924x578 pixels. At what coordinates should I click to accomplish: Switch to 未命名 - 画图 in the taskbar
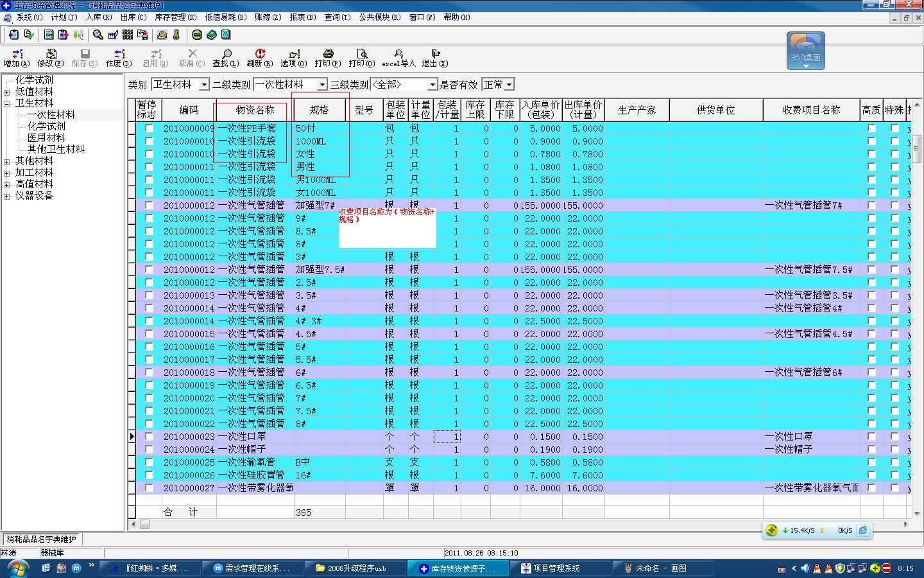[x=663, y=568]
